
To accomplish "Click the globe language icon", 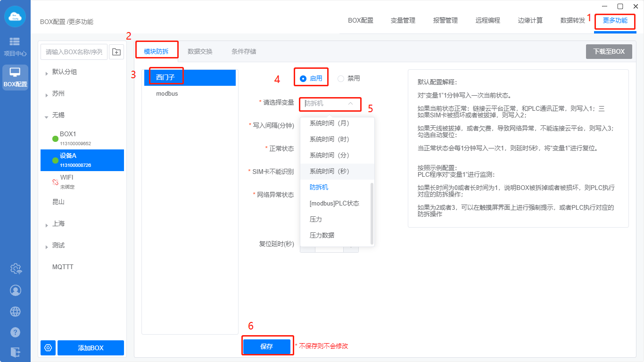I will pyautogui.click(x=16, y=312).
